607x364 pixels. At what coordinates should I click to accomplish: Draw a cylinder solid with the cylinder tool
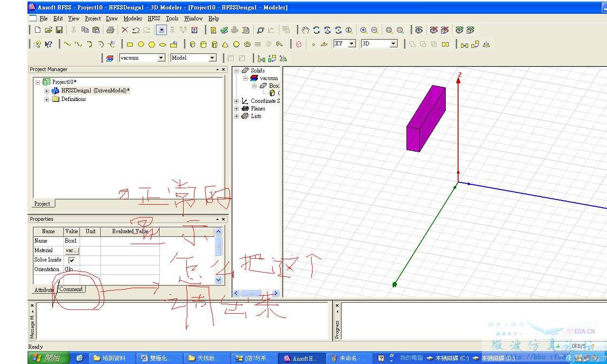[203, 44]
